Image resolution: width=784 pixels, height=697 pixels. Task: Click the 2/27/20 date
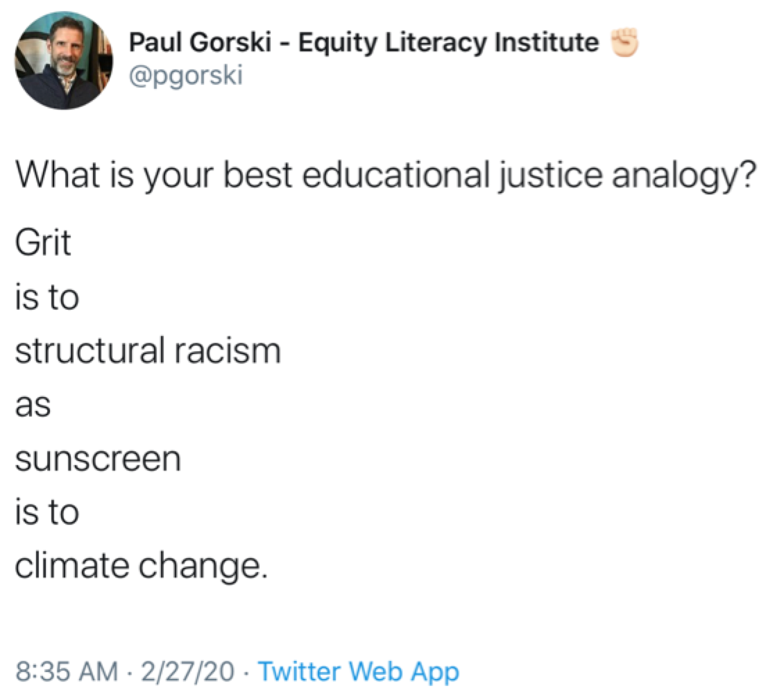187,671
